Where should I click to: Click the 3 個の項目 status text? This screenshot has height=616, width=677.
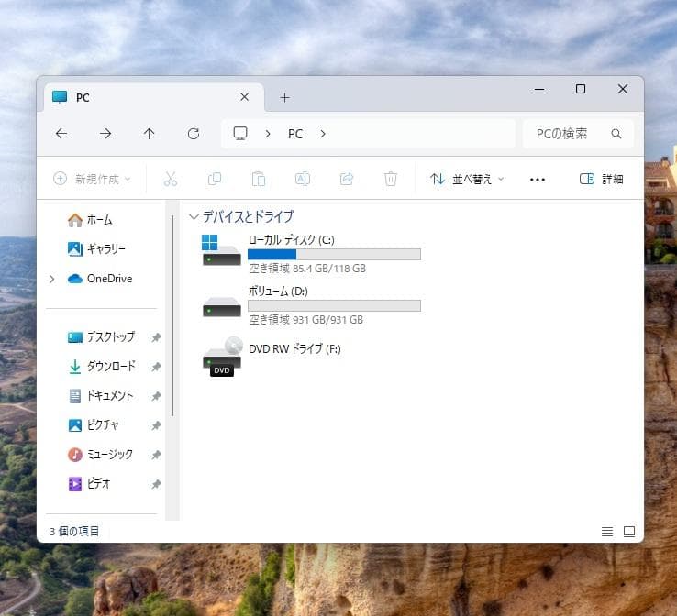coord(73,532)
